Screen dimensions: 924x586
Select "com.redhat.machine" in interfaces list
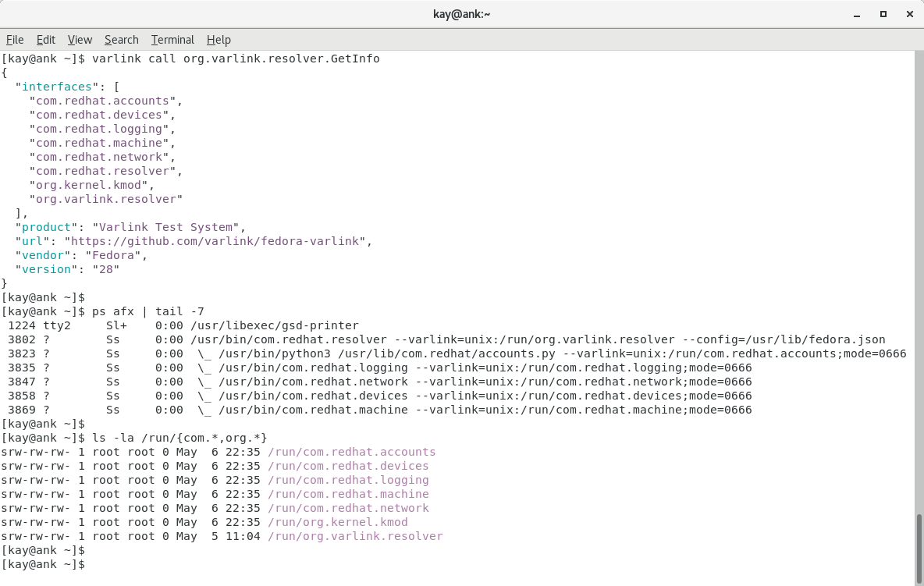pyautogui.click(x=99, y=143)
